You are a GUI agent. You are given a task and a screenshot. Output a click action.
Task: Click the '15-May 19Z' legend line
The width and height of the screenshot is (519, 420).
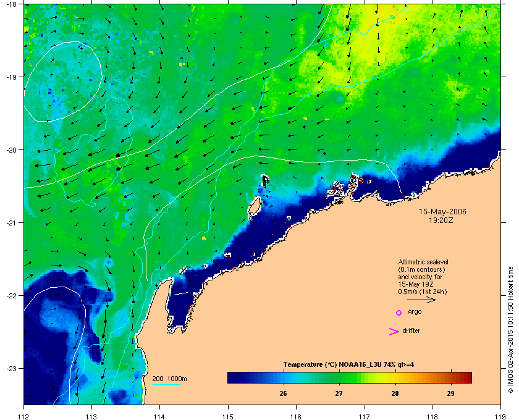pyautogui.click(x=416, y=284)
